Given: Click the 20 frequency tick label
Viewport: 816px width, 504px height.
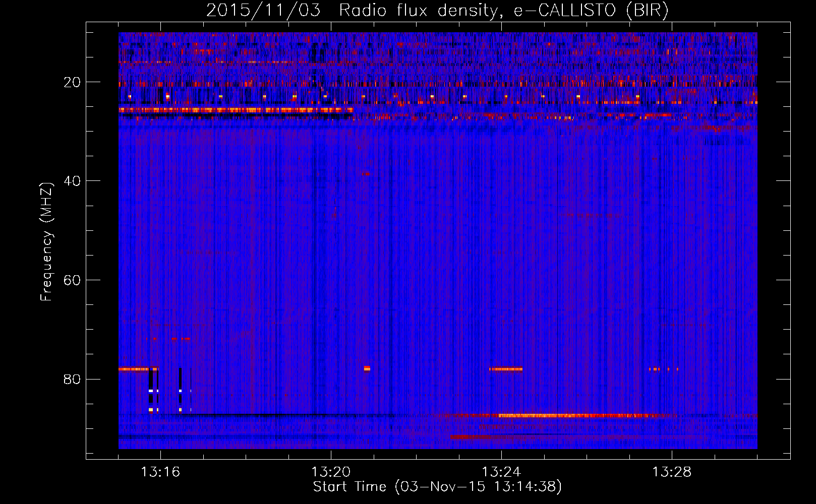Looking at the screenshot, I should point(72,82).
